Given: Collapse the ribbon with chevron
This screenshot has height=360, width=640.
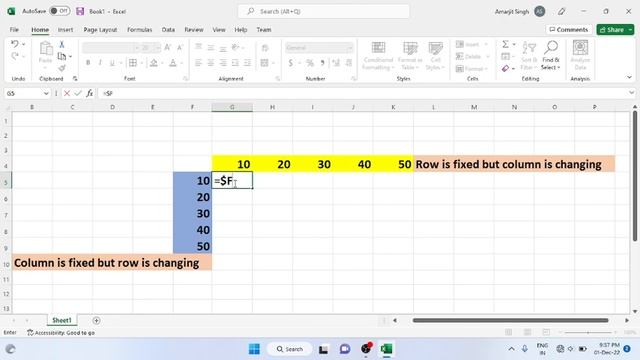Looking at the screenshot, I should (629, 77).
